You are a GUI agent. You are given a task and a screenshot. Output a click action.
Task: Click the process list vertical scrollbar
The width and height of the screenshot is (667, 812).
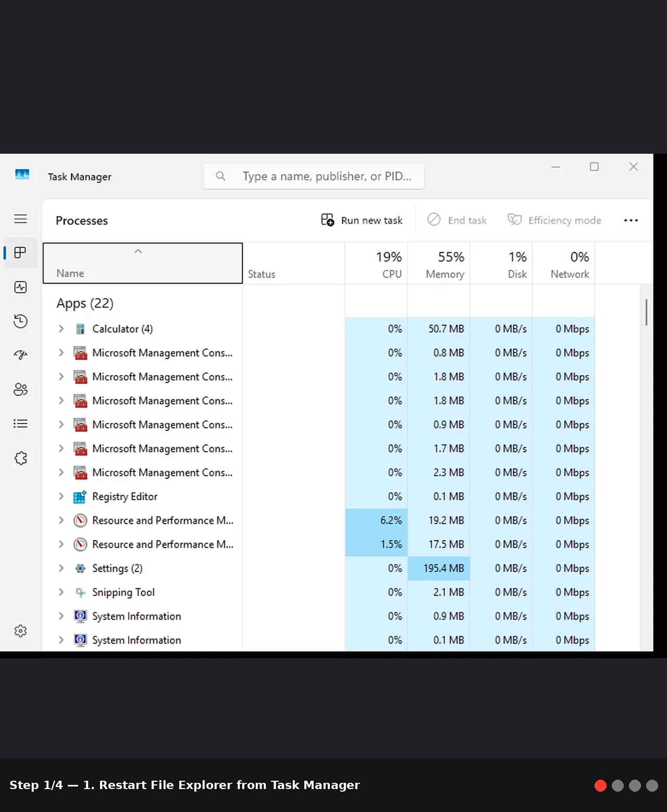(646, 312)
